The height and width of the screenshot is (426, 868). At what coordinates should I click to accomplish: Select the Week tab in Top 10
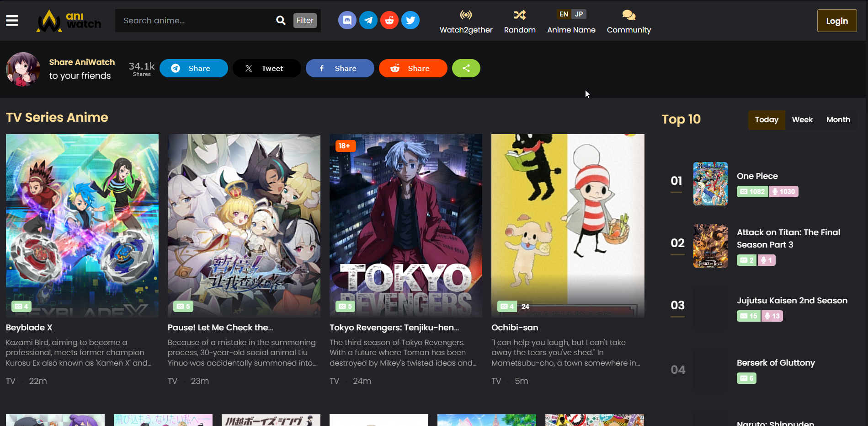click(802, 120)
